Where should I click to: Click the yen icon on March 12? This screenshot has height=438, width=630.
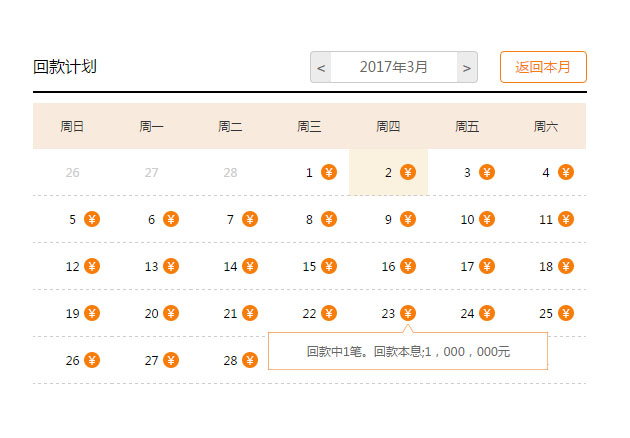[x=92, y=266]
